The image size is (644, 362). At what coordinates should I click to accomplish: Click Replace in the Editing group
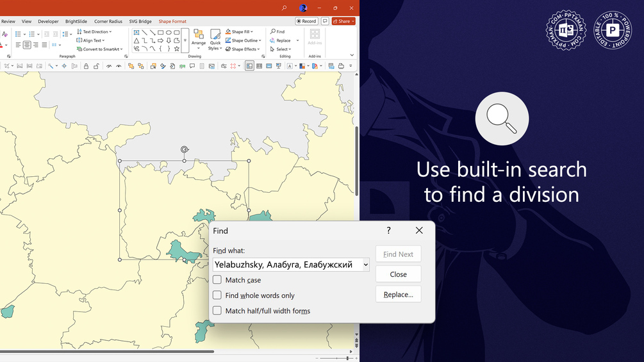click(x=281, y=40)
